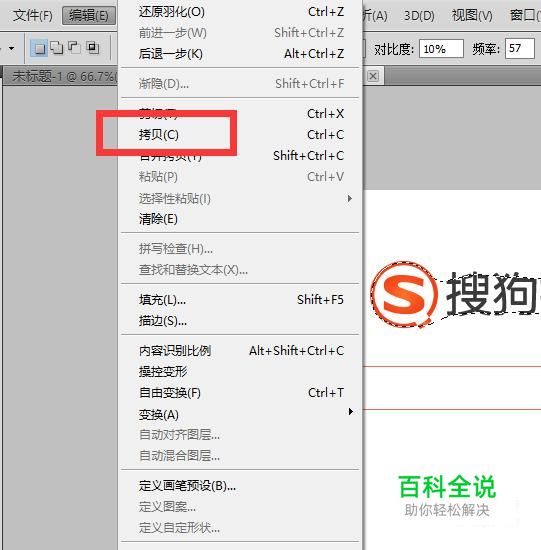The image size is (541, 550).
Task: Choose 拷贝(C) menu item
Action: coord(240,135)
